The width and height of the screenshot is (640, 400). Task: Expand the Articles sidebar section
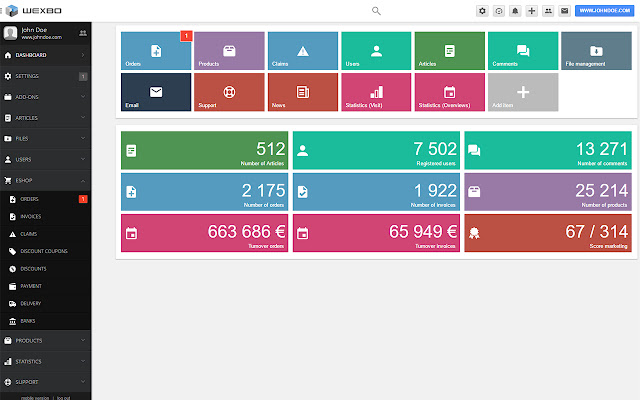45,118
